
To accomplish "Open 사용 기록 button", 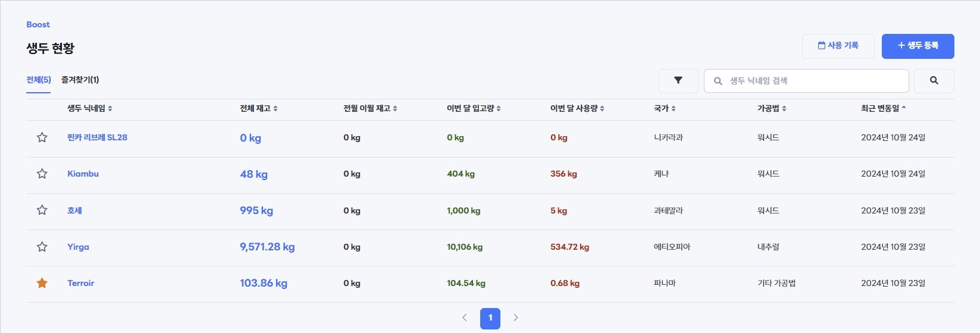I will (838, 46).
